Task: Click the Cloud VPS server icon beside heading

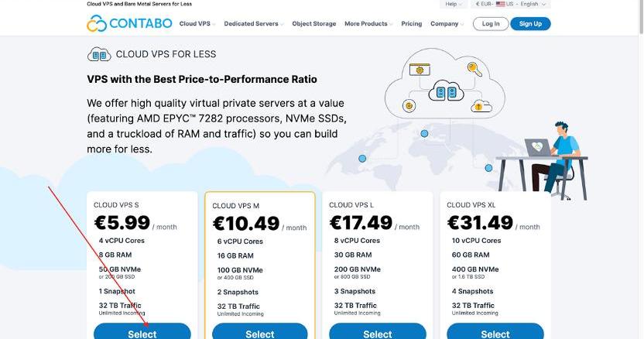Action: tap(99, 55)
